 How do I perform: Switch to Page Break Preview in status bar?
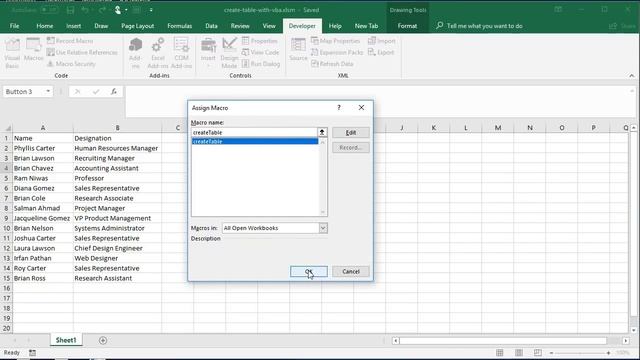pos(538,353)
